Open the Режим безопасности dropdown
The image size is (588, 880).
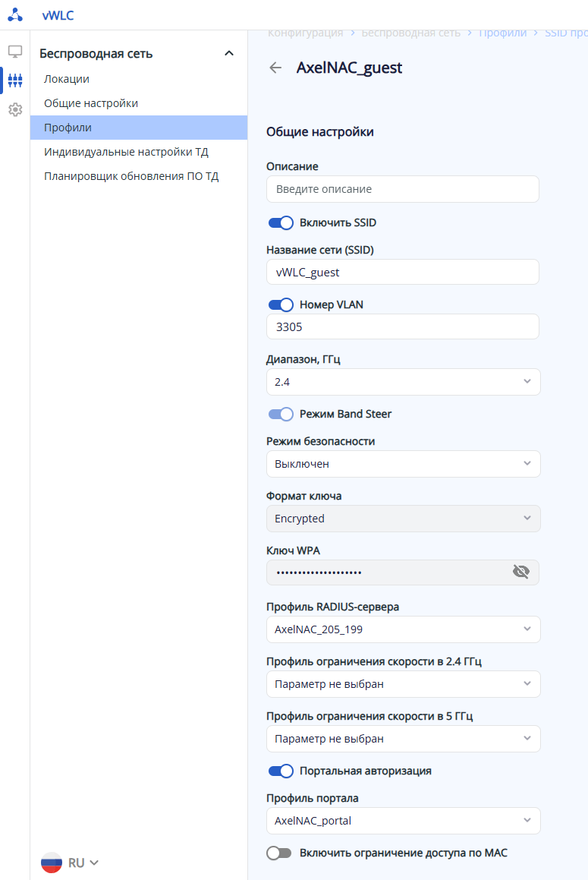tap(403, 464)
